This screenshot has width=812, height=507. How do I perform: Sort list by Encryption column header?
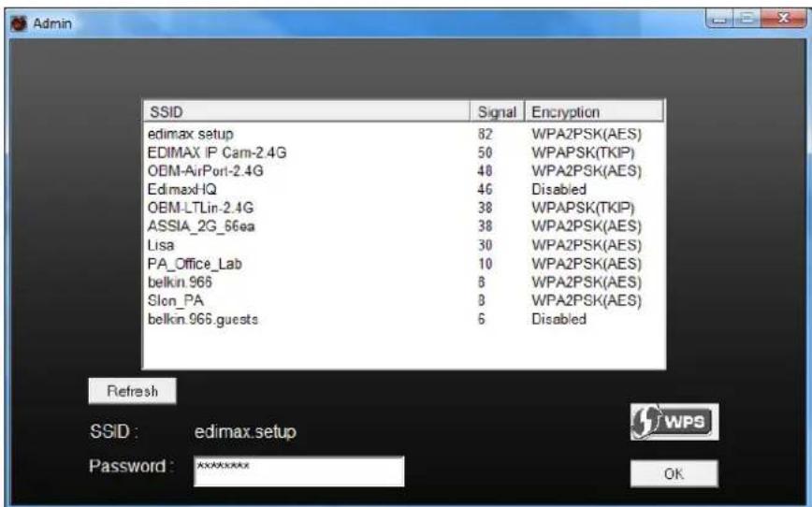594,111
